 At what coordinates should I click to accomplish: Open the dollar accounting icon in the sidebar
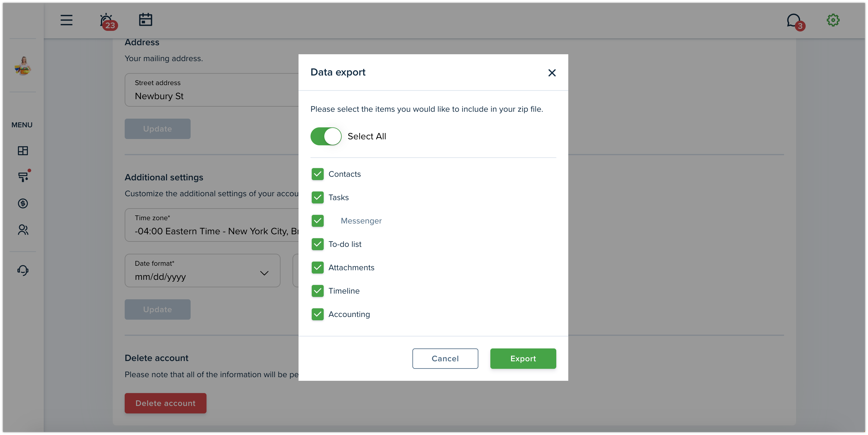point(23,203)
